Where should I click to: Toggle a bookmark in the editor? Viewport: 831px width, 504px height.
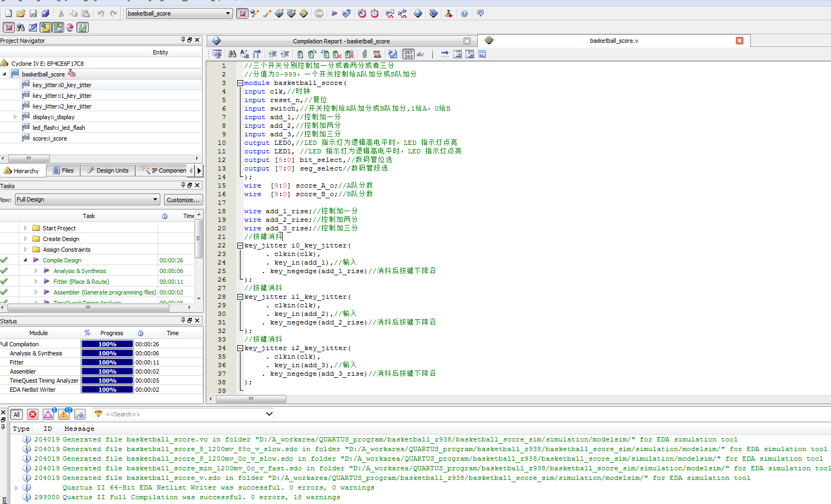pyautogui.click(x=300, y=54)
